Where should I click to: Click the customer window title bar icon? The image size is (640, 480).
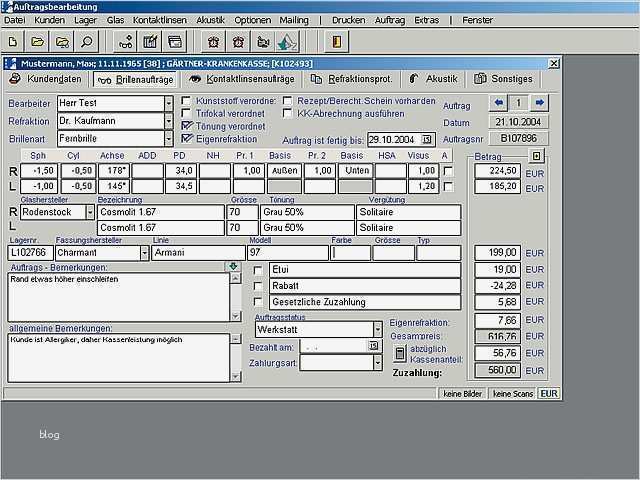(x=11, y=63)
